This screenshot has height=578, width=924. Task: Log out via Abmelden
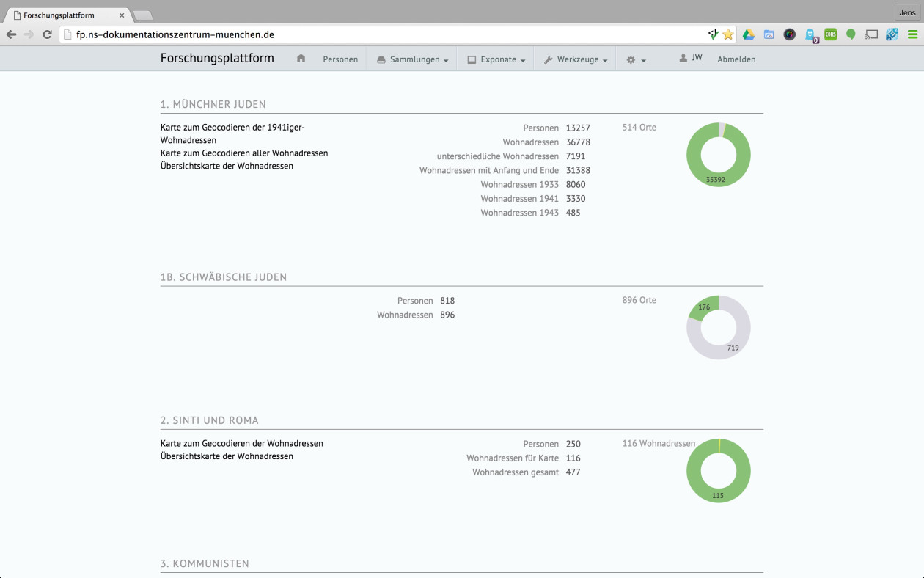(x=736, y=59)
